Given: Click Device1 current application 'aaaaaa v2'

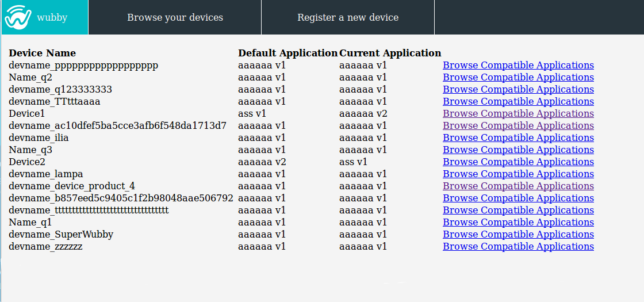Looking at the screenshot, I should coord(363,113).
